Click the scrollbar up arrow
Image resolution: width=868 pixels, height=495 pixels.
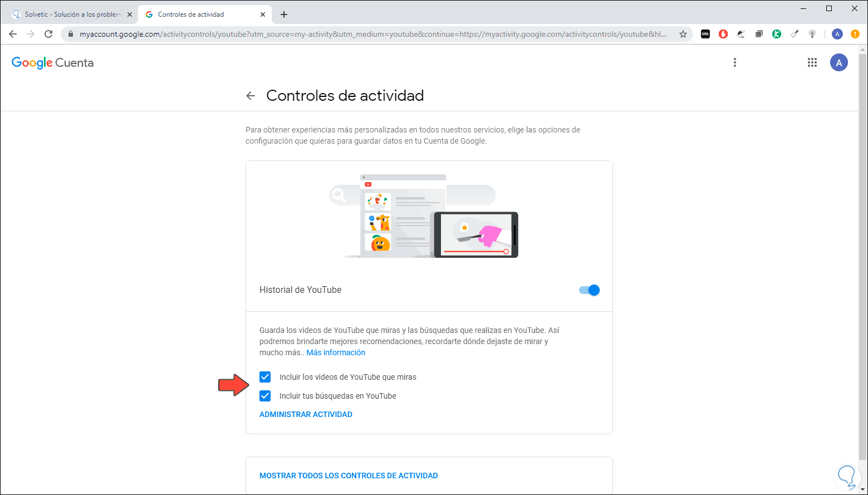coord(863,50)
